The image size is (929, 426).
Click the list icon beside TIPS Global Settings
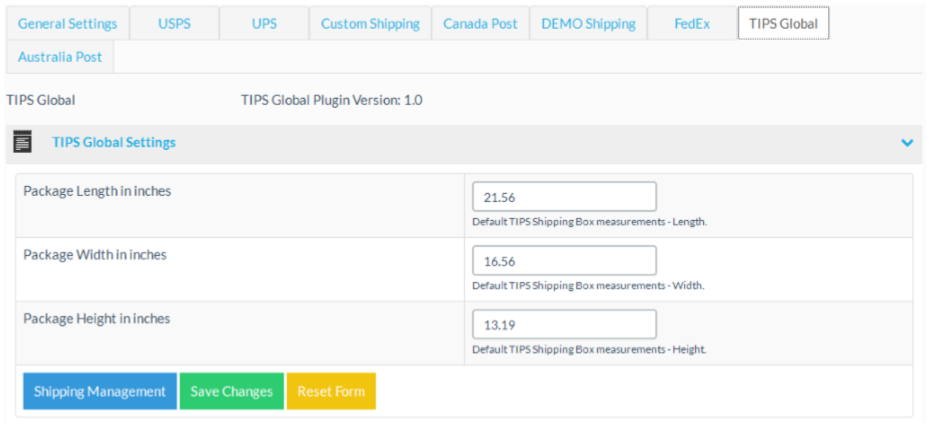(x=22, y=142)
